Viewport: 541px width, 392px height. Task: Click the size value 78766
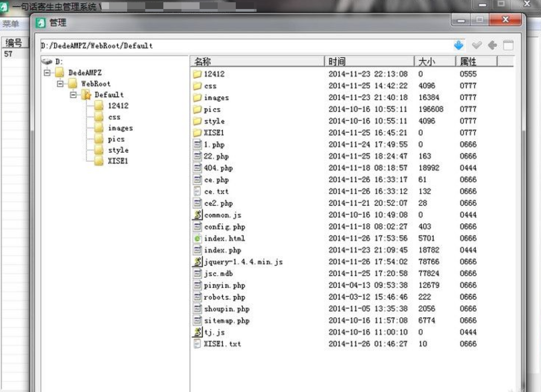(429, 261)
